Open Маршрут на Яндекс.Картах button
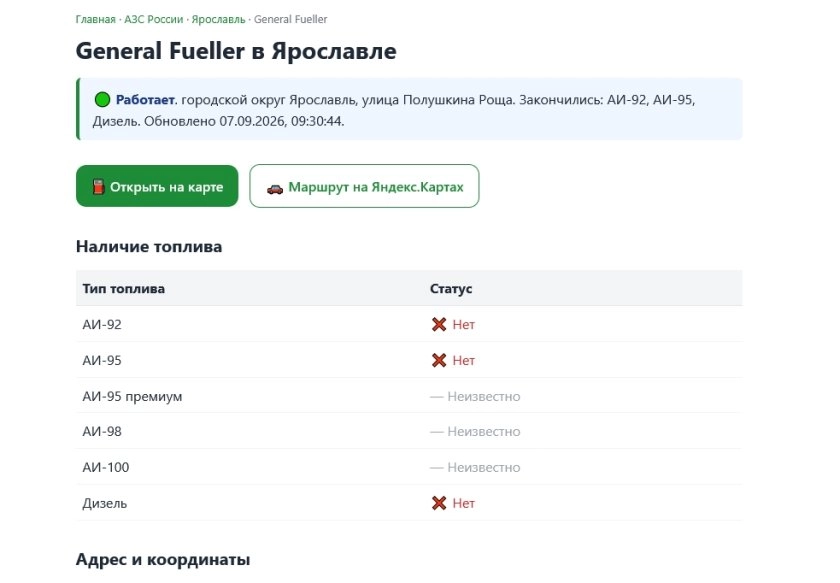840x583 pixels. (x=364, y=186)
